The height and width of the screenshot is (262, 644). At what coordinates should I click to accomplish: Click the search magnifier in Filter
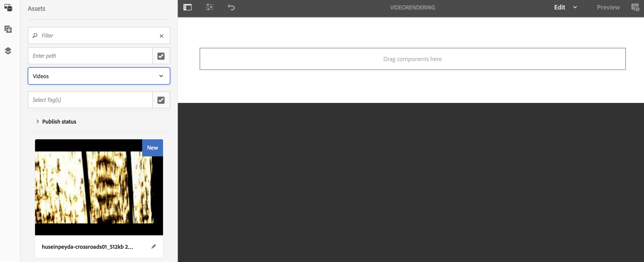(35, 36)
